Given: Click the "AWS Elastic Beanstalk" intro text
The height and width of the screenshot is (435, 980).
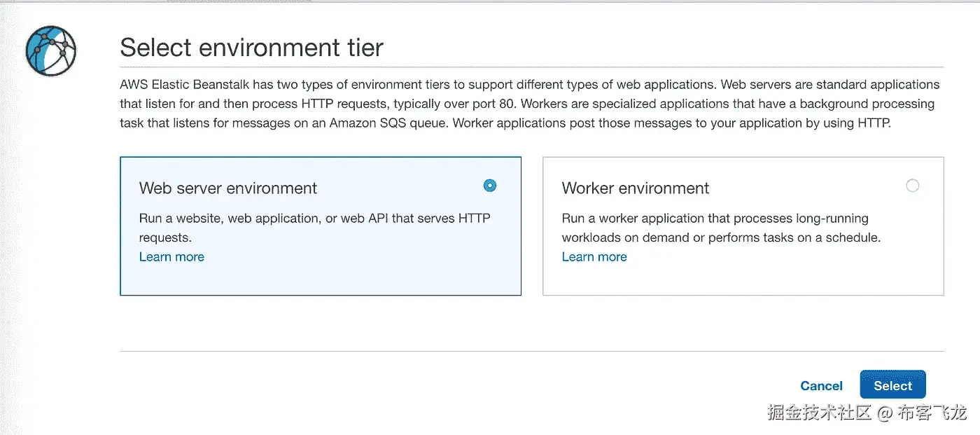Looking at the screenshot, I should [185, 85].
